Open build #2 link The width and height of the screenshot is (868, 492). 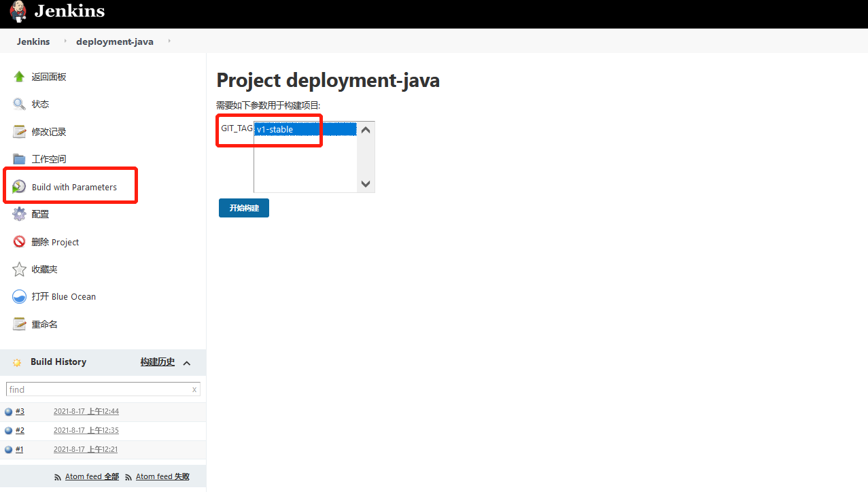click(x=20, y=430)
